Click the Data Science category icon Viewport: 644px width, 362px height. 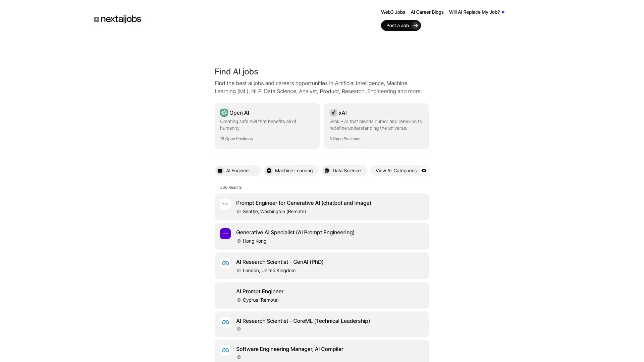click(327, 171)
